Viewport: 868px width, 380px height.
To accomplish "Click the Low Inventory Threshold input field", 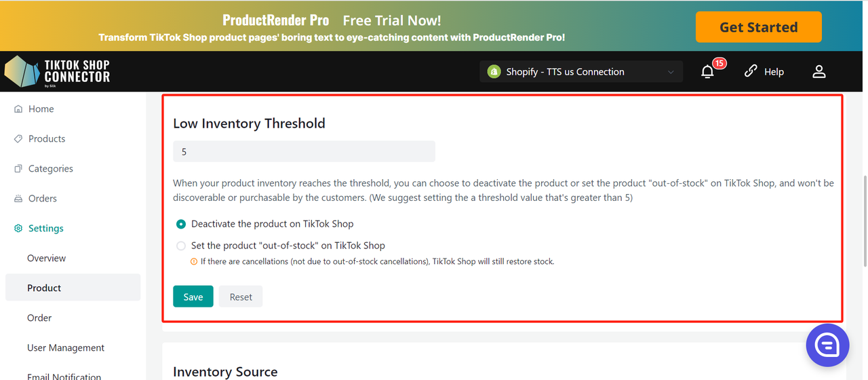I will (x=304, y=151).
